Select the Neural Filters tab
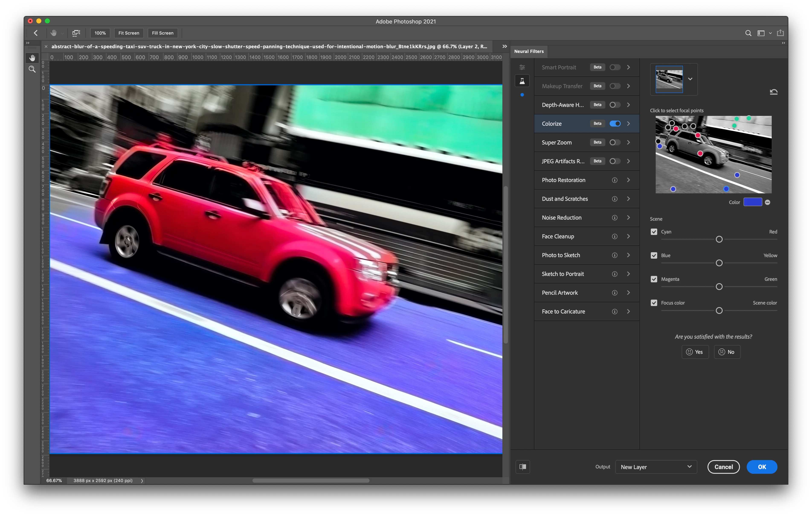This screenshot has height=516, width=812. (x=529, y=51)
